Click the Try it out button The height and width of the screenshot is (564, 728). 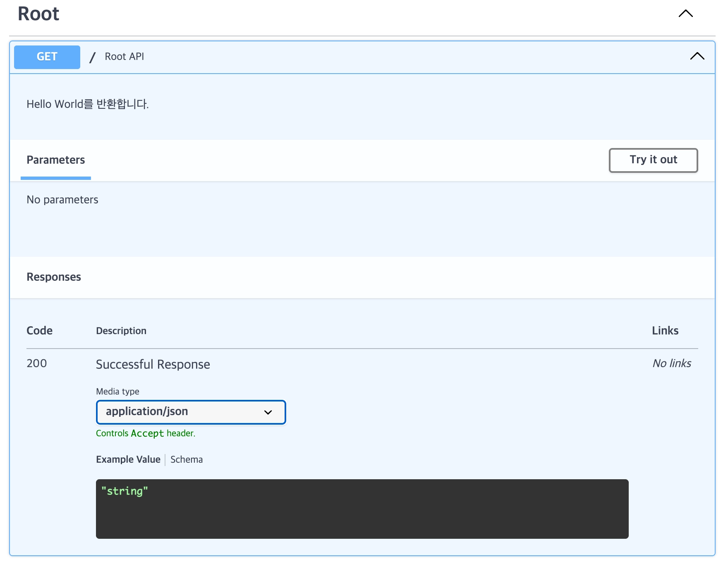tap(653, 160)
